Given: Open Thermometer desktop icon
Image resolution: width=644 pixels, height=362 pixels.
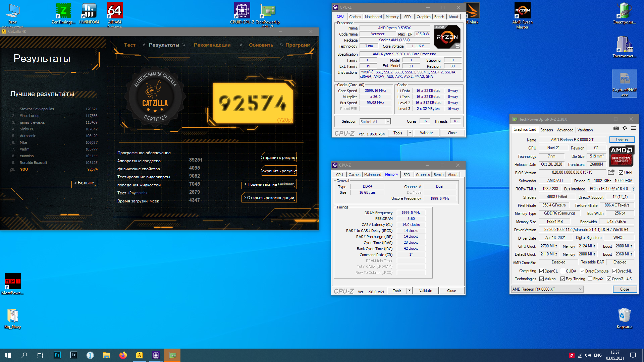Looking at the screenshot, I should (624, 47).
